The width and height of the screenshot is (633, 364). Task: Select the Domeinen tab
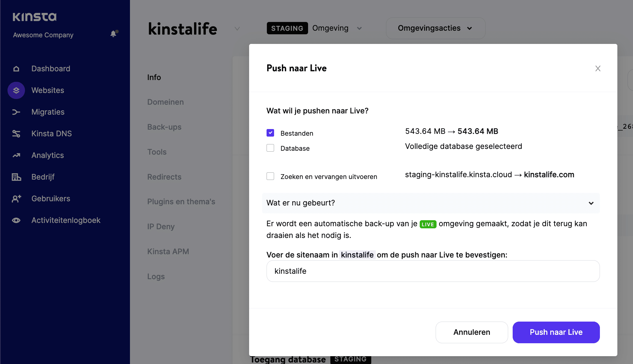[x=165, y=102]
